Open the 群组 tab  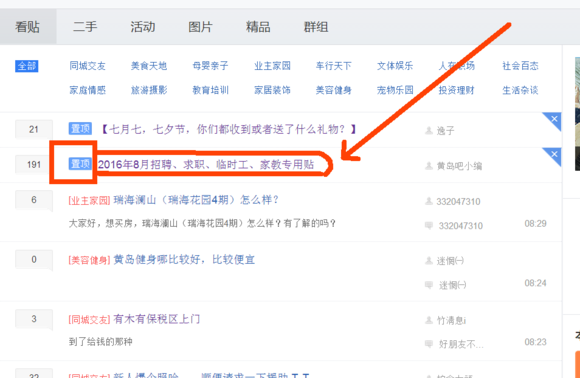pyautogui.click(x=316, y=27)
